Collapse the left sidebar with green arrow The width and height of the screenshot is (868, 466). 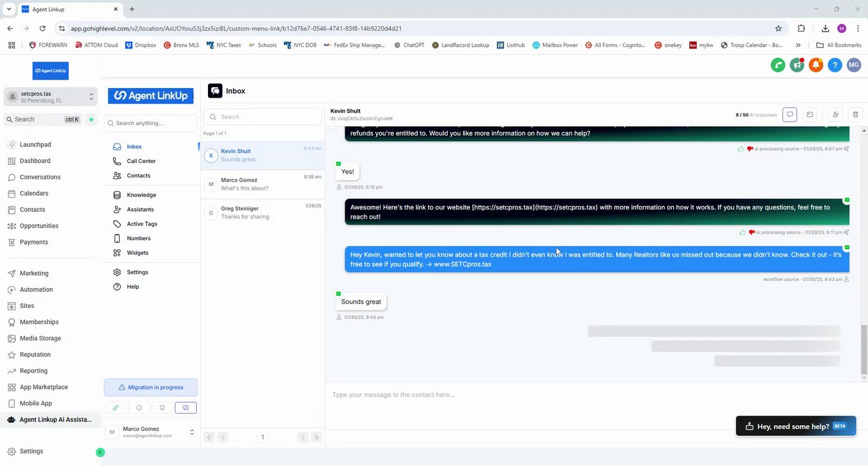tap(100, 452)
